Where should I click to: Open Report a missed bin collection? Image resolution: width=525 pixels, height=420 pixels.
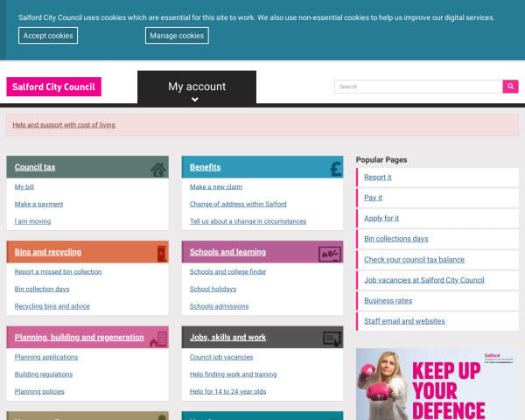(58, 271)
